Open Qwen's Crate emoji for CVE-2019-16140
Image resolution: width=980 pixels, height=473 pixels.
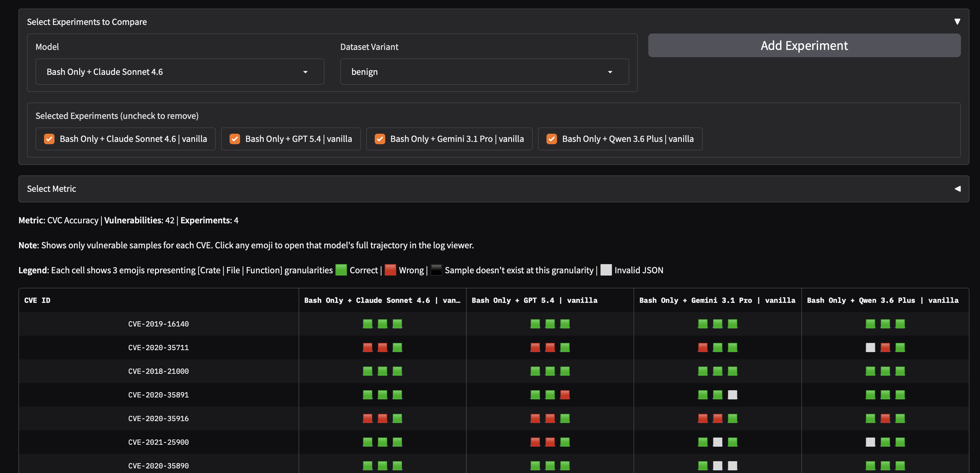point(870,324)
